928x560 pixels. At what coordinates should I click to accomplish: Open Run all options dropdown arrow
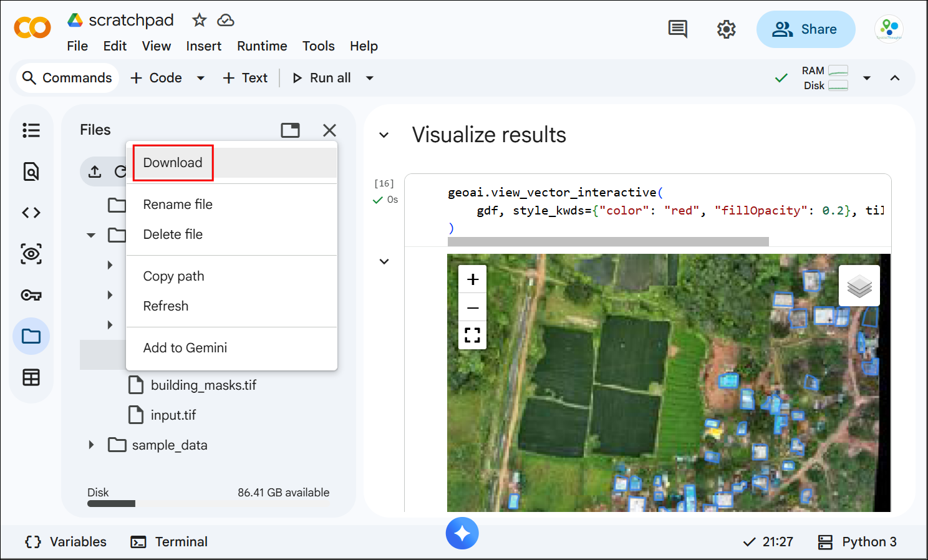370,78
